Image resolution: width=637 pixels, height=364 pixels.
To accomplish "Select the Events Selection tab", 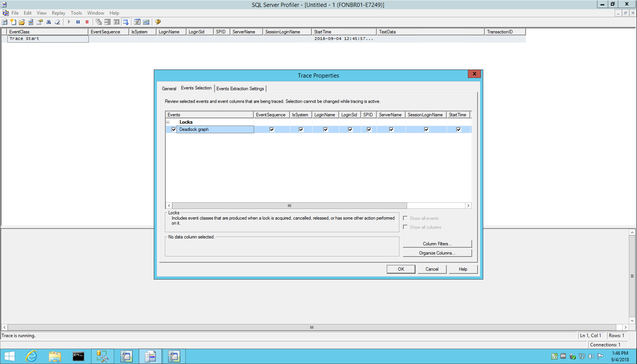I will pyautogui.click(x=196, y=88).
